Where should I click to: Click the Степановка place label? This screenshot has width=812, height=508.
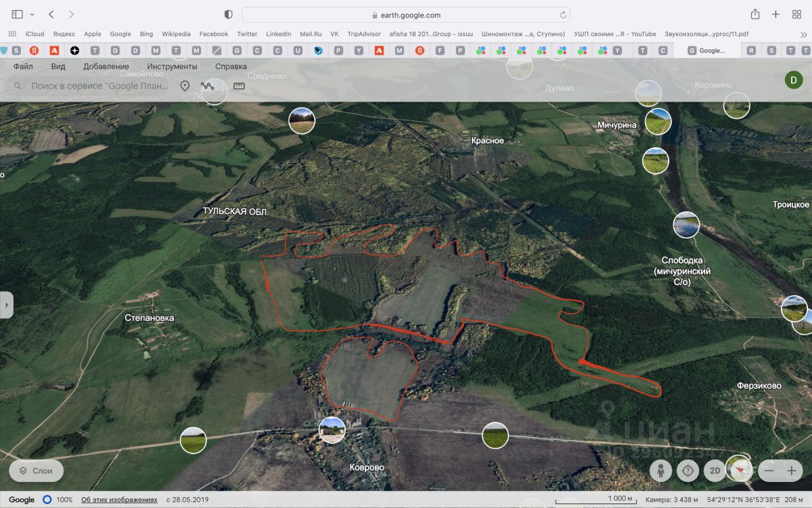point(149,318)
